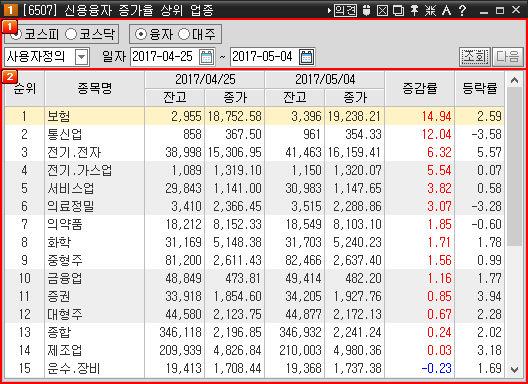Sort by the 증감률 column header

click(420, 89)
